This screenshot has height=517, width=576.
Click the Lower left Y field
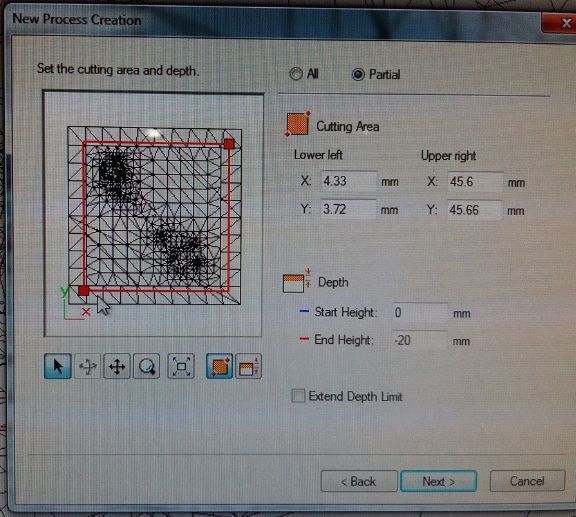[348, 209]
